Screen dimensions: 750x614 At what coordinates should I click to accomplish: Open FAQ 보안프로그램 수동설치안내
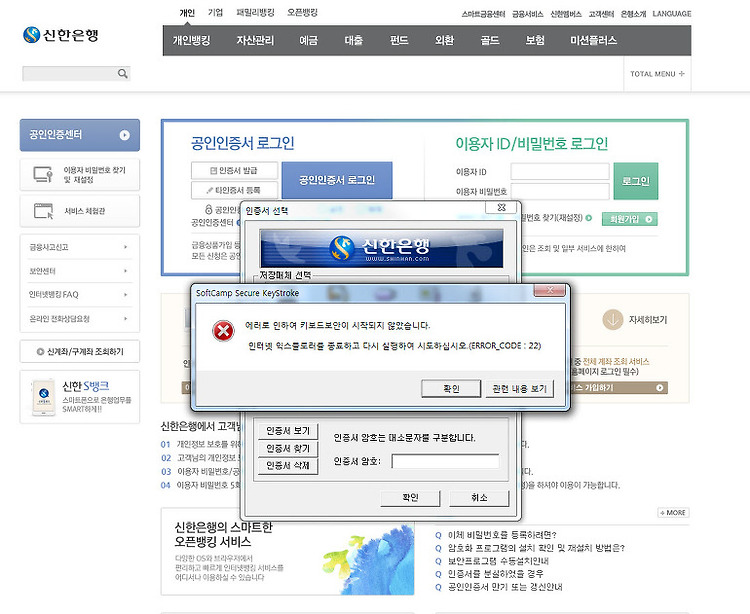pyautogui.click(x=498, y=561)
